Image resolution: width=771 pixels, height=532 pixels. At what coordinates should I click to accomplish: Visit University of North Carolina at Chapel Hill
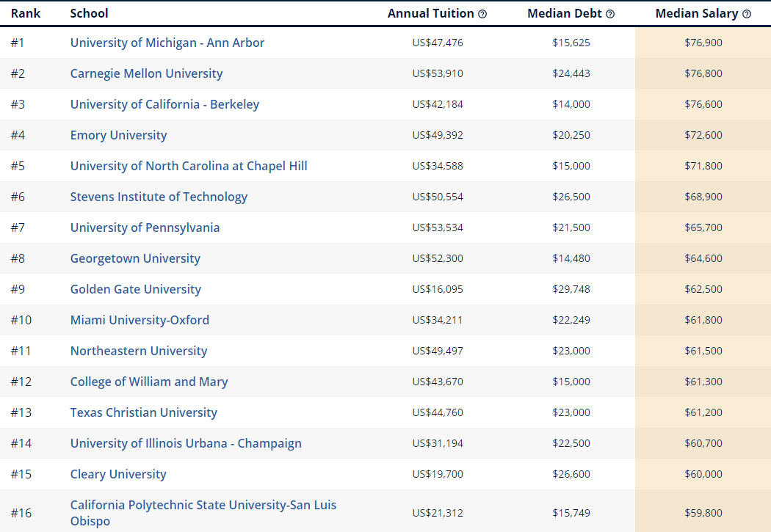189,166
